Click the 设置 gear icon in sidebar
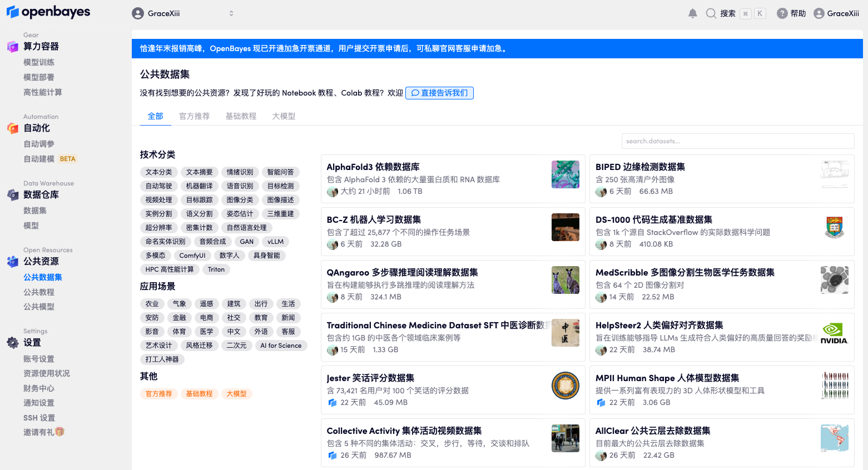This screenshot has width=868, height=470. coord(12,343)
